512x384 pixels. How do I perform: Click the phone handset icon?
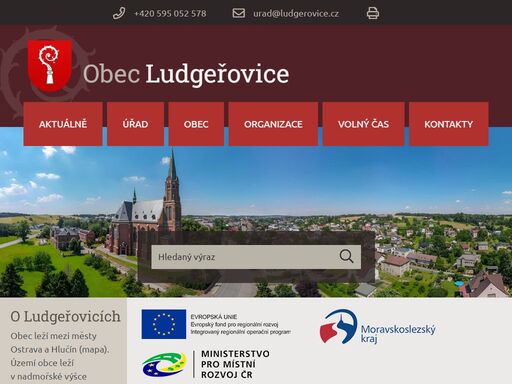tap(119, 13)
